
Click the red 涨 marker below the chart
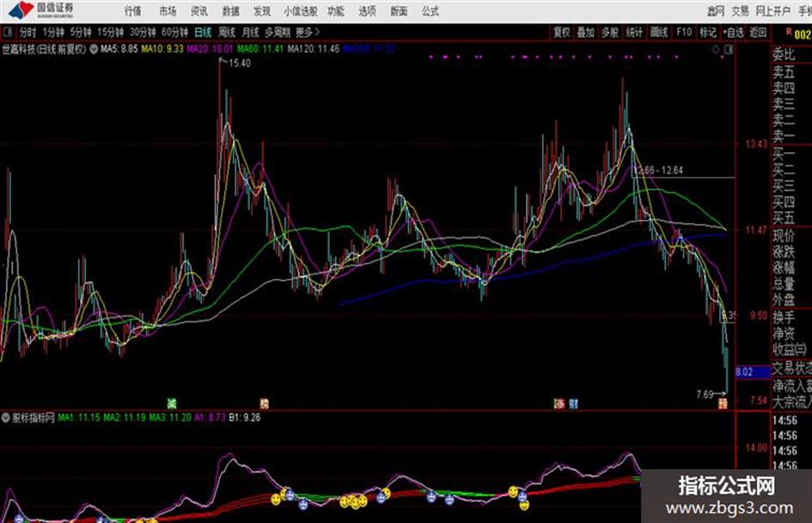[559, 404]
